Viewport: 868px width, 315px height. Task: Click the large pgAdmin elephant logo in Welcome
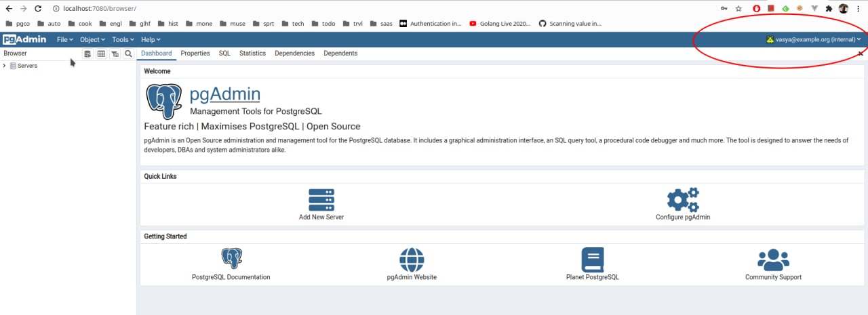[x=164, y=102]
